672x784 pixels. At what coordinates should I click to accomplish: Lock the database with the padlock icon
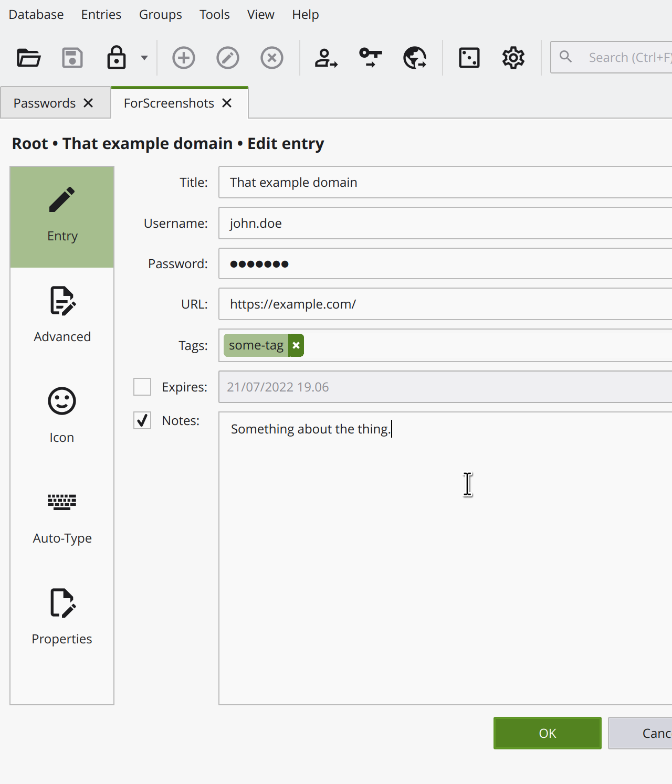117,58
